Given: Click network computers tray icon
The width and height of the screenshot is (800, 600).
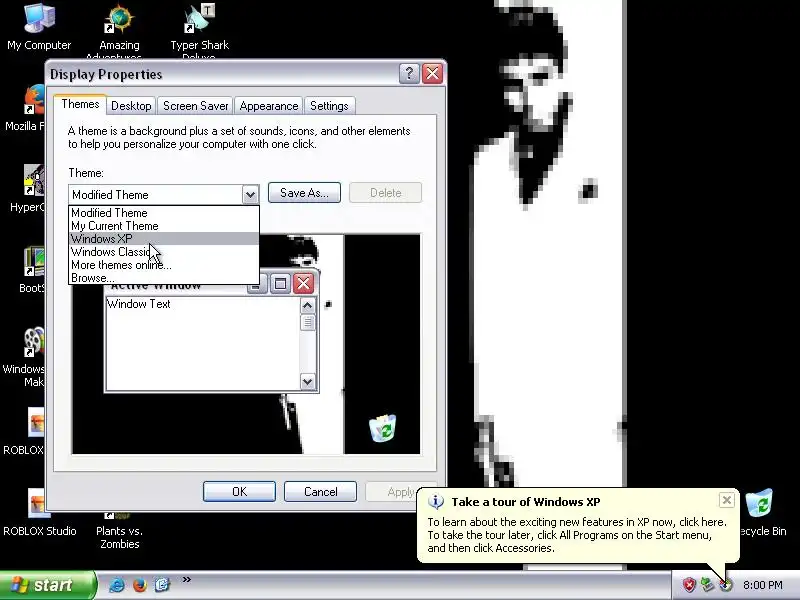Looking at the screenshot, I should [x=708, y=585].
